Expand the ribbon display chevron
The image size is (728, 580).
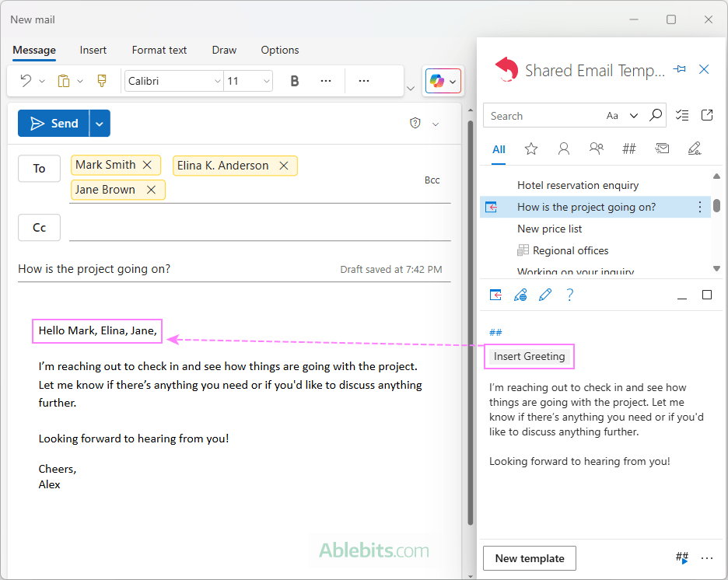tap(411, 88)
